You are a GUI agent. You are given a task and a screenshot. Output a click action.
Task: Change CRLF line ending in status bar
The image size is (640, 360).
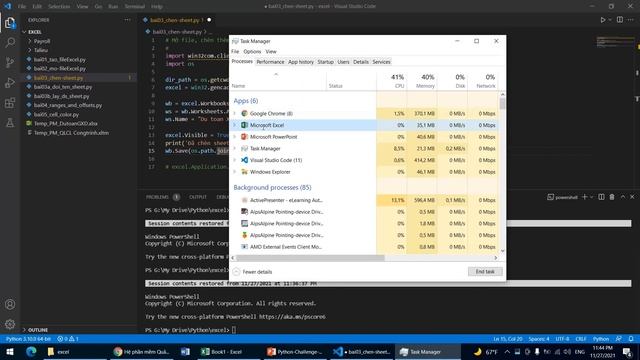[580, 339]
